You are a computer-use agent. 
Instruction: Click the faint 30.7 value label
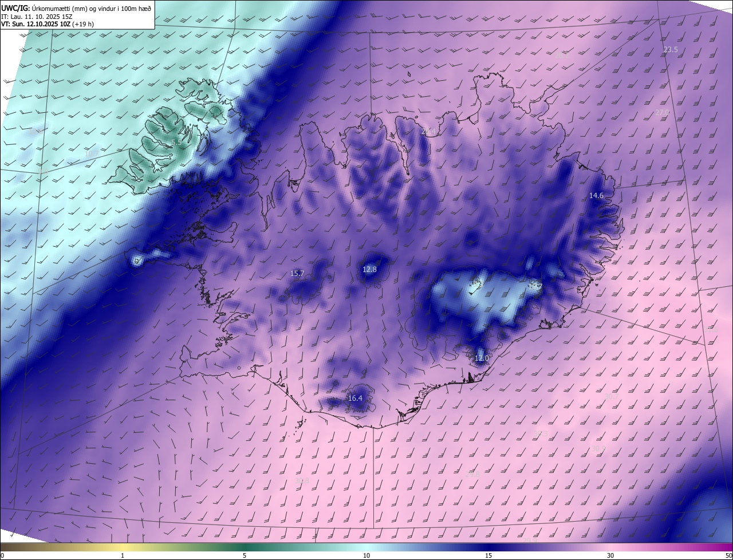612,396
